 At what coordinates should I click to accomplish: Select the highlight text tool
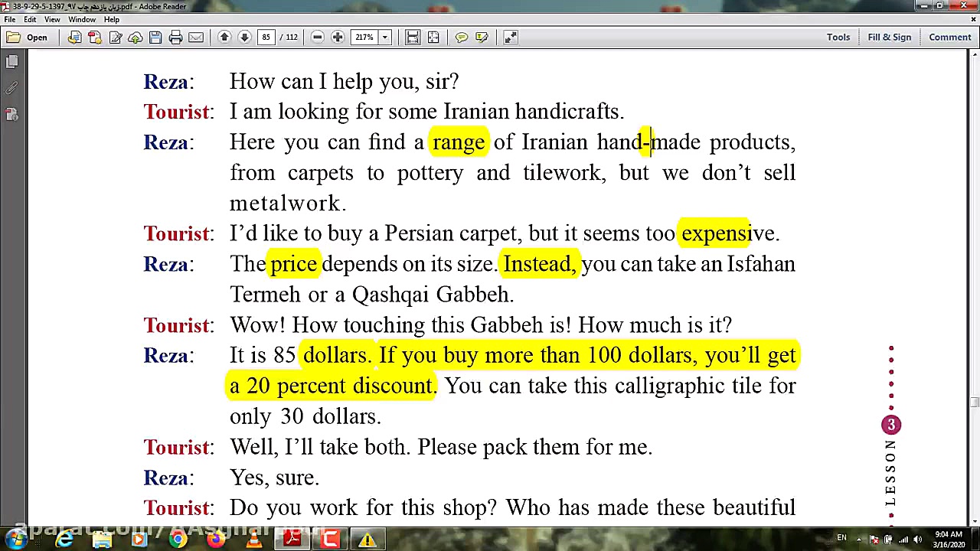(482, 37)
